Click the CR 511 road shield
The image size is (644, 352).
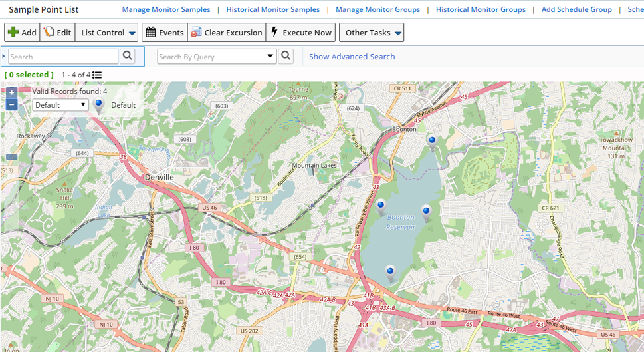point(402,88)
